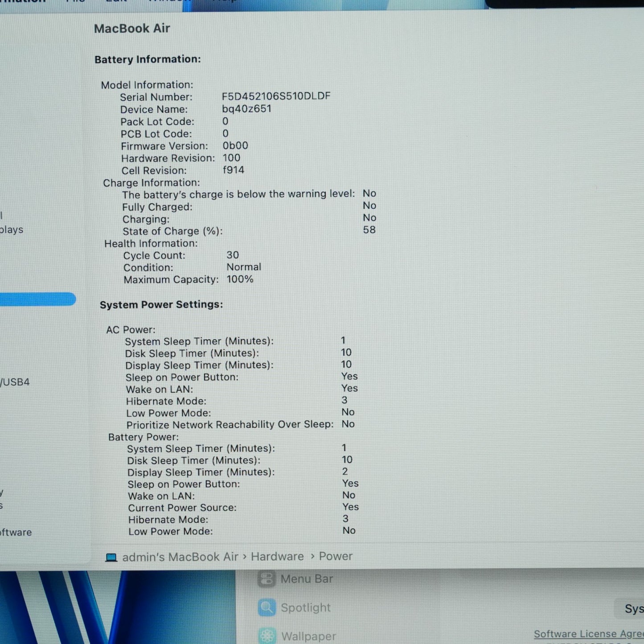Click condition value "Normal"
644x644 pixels.
click(244, 267)
